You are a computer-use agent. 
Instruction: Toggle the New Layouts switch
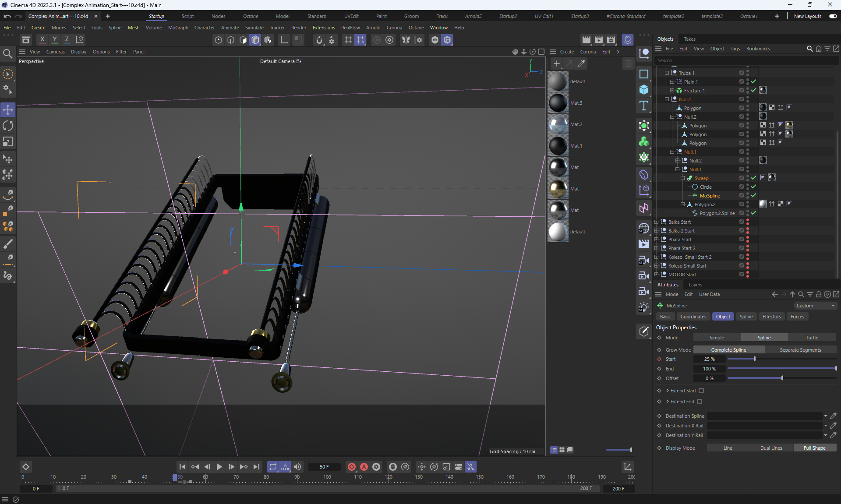tap(833, 16)
